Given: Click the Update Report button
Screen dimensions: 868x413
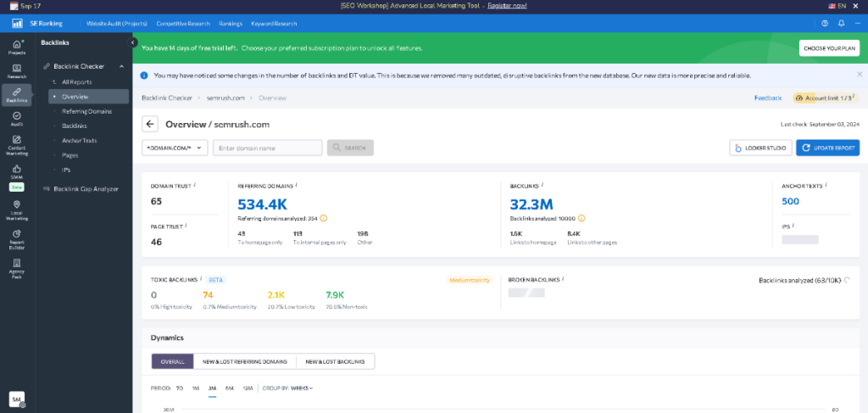Looking at the screenshot, I should (827, 148).
